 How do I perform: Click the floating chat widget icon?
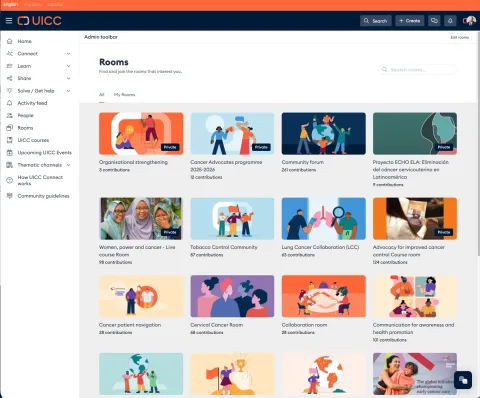coord(463,380)
